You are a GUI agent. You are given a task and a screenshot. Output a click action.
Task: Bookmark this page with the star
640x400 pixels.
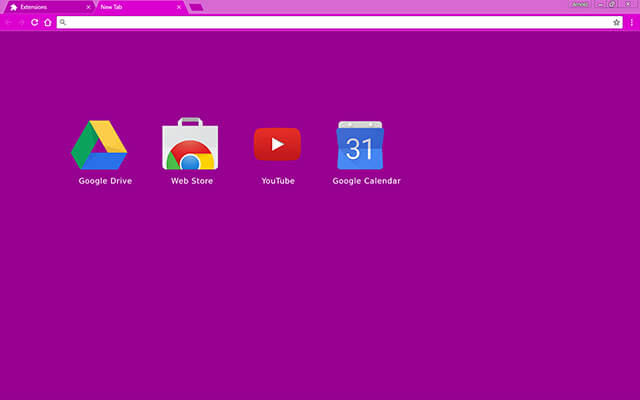(616, 22)
